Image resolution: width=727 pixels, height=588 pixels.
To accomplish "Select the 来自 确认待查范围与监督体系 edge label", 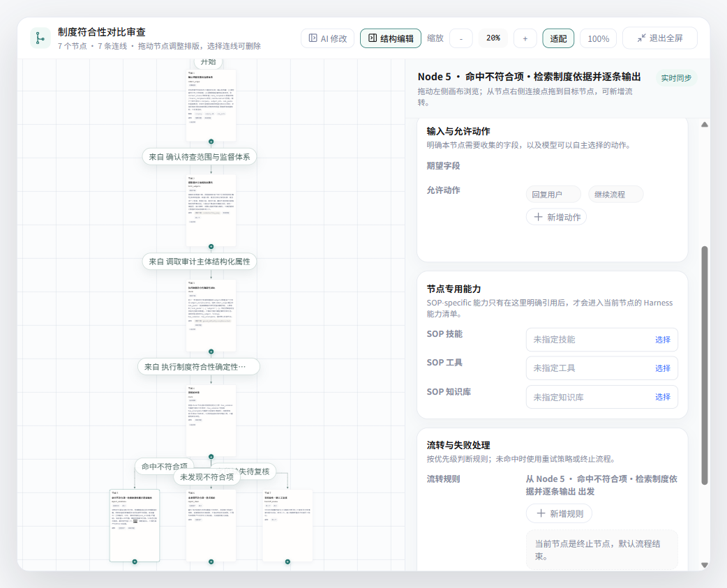I will click(x=200, y=157).
